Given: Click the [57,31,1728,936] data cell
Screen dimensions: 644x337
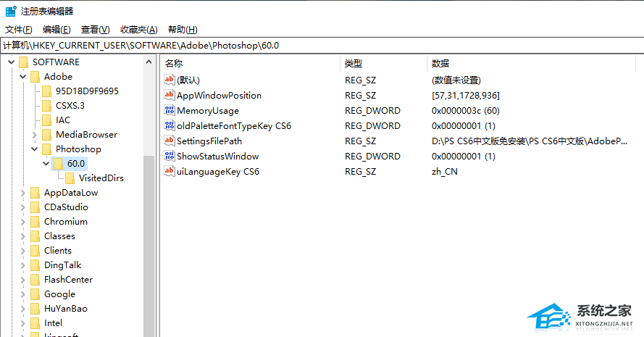Looking at the screenshot, I should pos(466,96).
